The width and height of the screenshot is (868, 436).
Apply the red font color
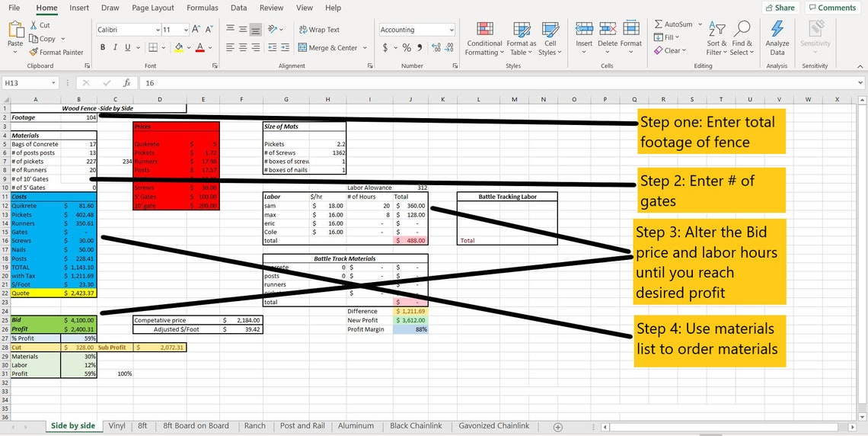point(199,48)
